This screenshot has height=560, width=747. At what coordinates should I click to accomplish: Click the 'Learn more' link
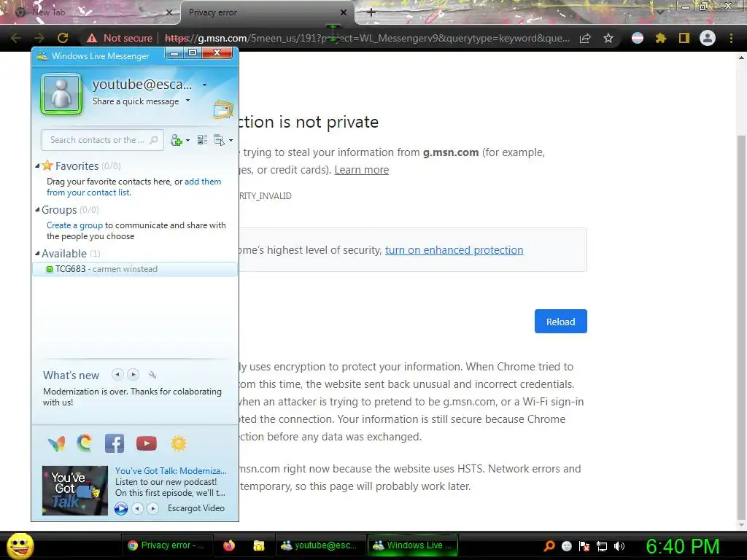coord(362,170)
